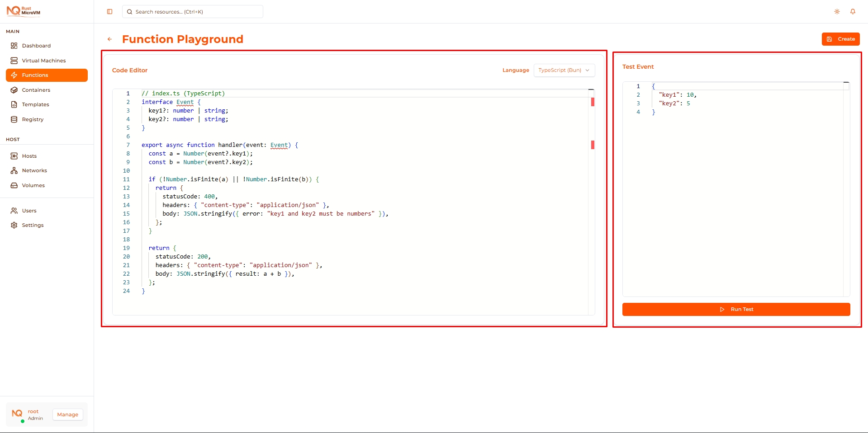
Task: Click the Hosts icon in sidebar
Action: pos(14,156)
